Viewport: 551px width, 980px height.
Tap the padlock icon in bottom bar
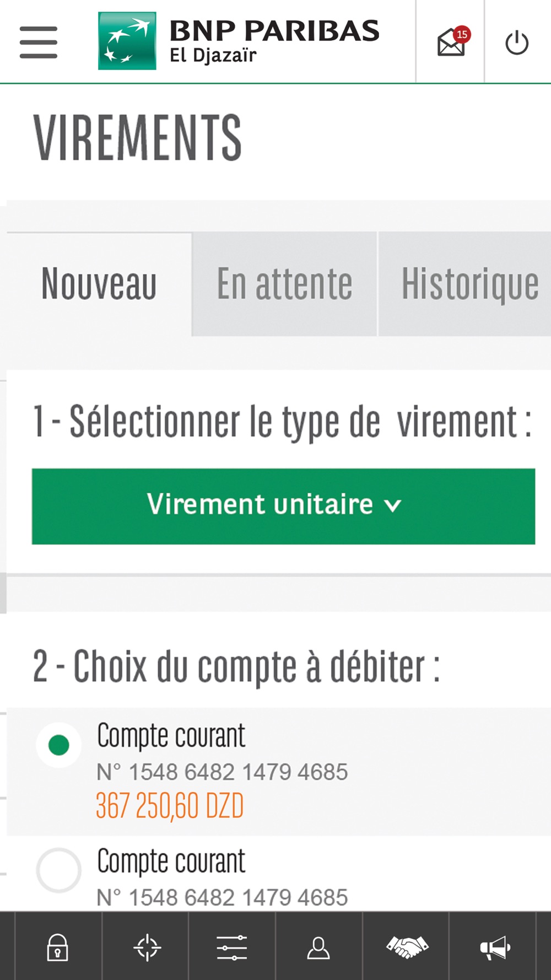click(x=57, y=947)
